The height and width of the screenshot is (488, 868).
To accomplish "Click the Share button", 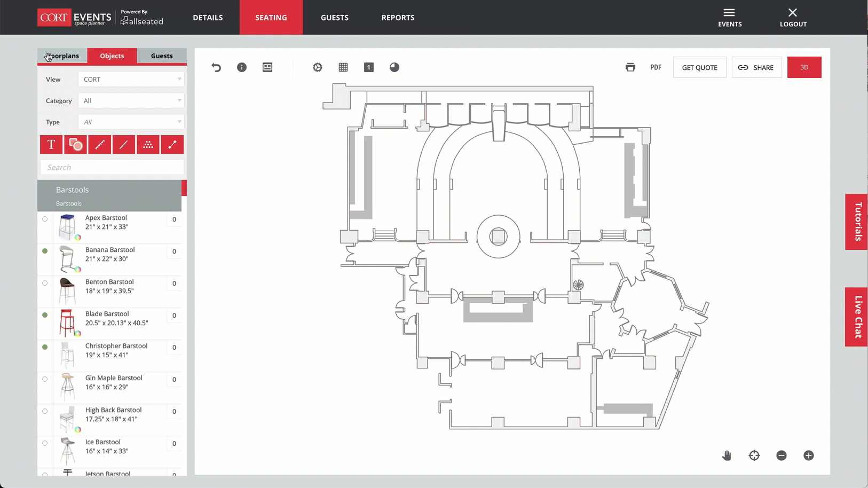I will [x=756, y=67].
